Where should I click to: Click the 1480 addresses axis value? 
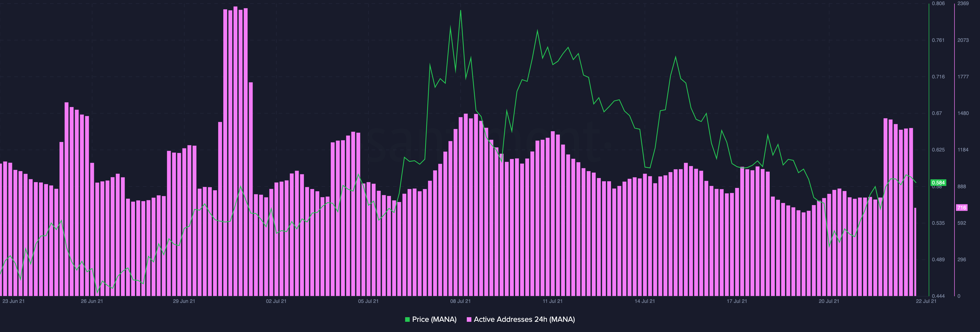pyautogui.click(x=963, y=113)
